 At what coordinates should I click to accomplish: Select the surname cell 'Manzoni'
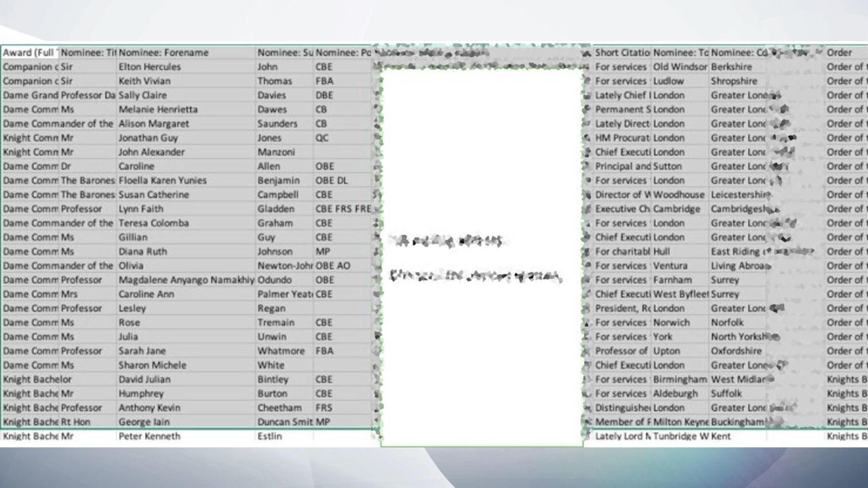284,152
